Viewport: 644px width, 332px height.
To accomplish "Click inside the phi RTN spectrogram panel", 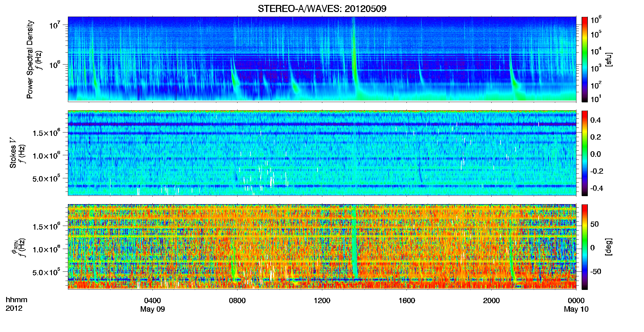I will (x=322, y=247).
